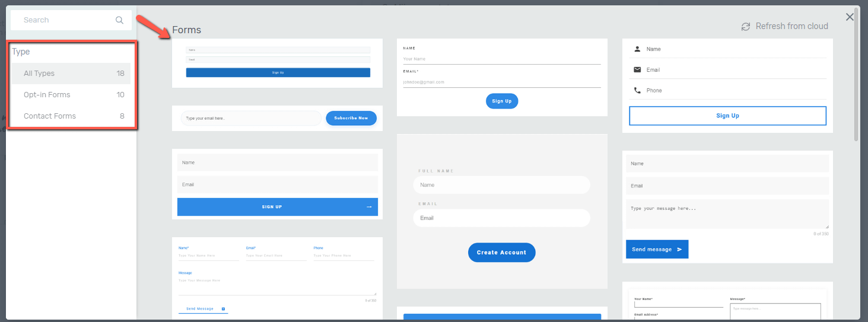Click the arrow icon on SIGN UP bar
Viewport: 868px width, 322px height.
(x=369, y=207)
